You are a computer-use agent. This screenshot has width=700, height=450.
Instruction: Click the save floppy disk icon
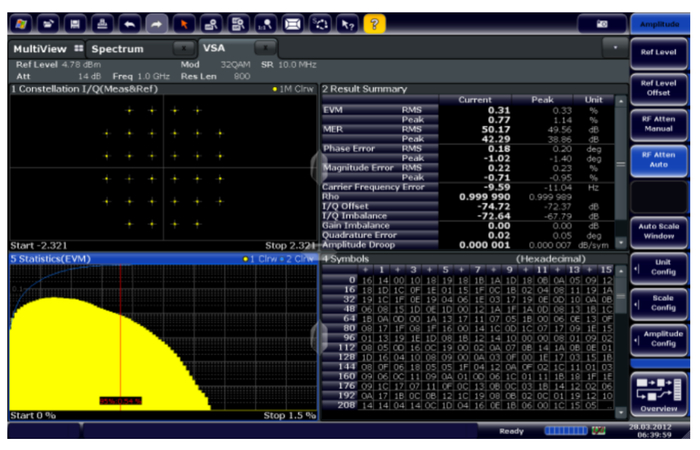click(x=76, y=21)
